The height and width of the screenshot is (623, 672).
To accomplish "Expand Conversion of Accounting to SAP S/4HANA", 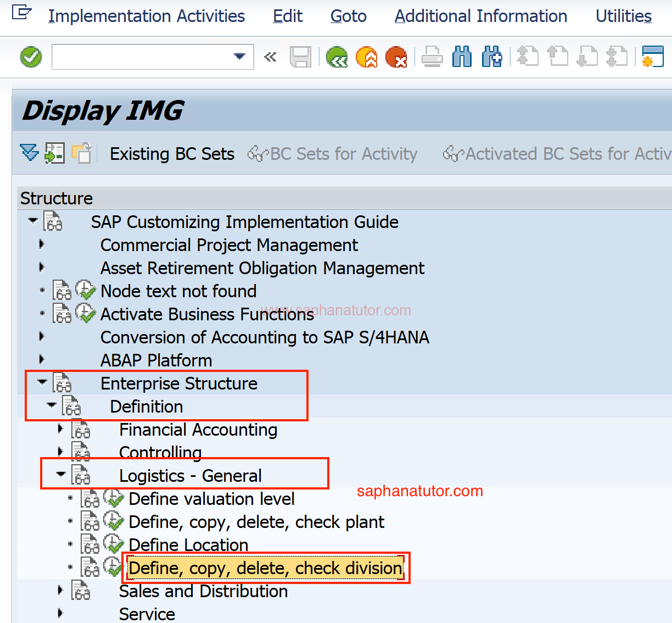I will pos(42,336).
